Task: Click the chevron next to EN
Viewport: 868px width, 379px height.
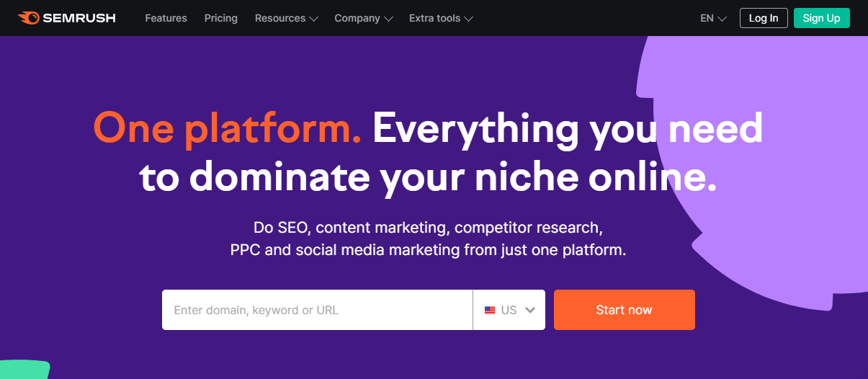Action: tap(722, 19)
